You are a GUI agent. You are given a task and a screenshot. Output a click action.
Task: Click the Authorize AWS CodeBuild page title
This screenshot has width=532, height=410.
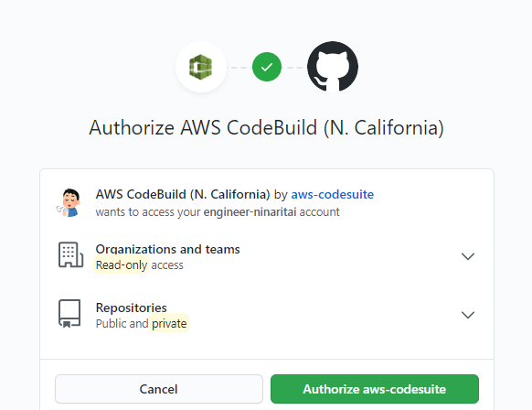click(266, 128)
